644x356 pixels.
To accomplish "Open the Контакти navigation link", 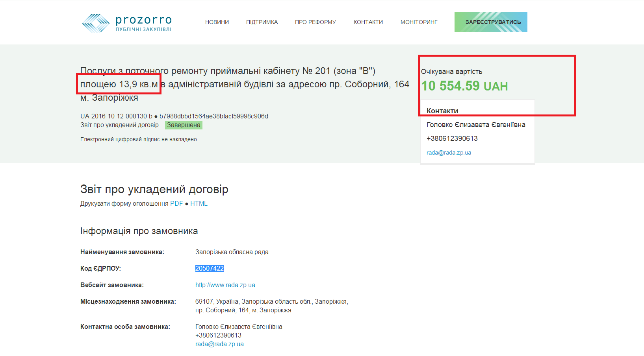I will click(368, 22).
